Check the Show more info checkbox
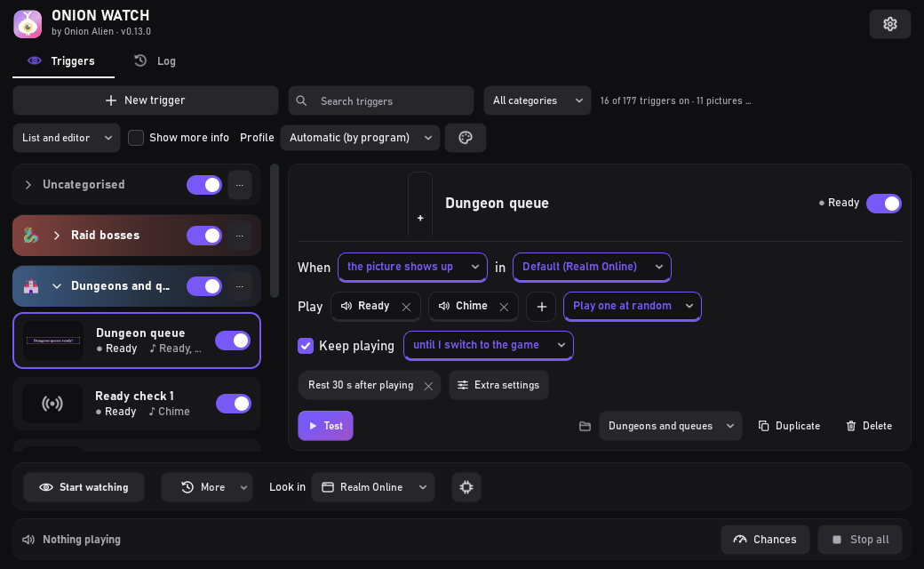Viewport: 924px width, 569px height. pyautogui.click(x=136, y=138)
